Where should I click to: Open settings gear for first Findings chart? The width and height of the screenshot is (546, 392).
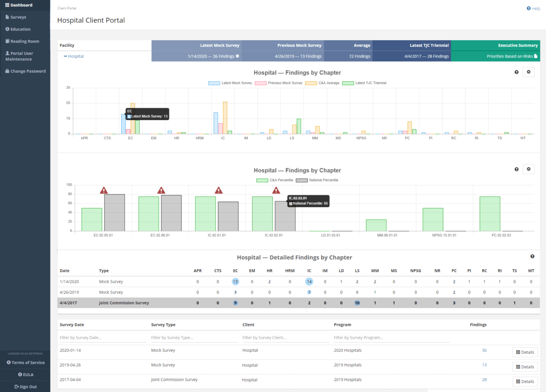click(528, 72)
